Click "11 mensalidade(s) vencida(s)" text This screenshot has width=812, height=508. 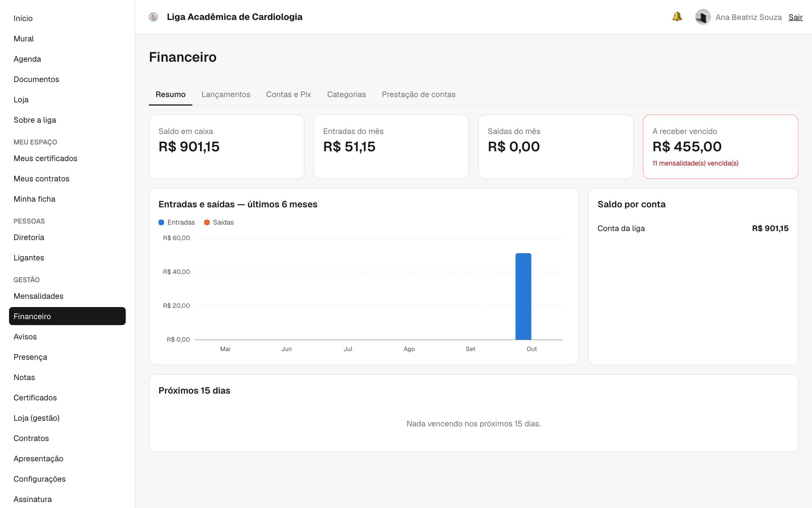coord(695,163)
